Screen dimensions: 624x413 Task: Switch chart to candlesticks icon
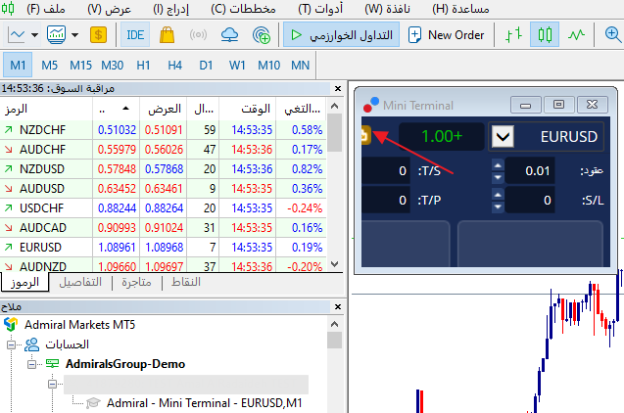coord(545,35)
